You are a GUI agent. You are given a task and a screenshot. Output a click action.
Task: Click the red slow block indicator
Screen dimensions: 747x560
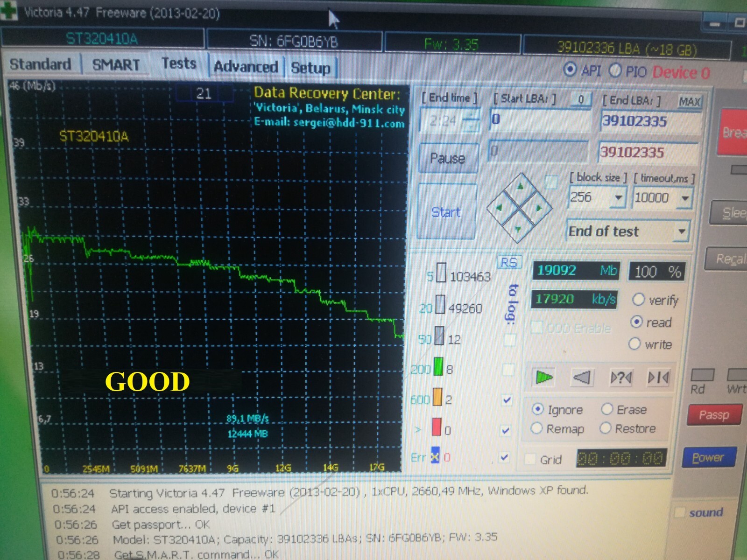pos(437,427)
